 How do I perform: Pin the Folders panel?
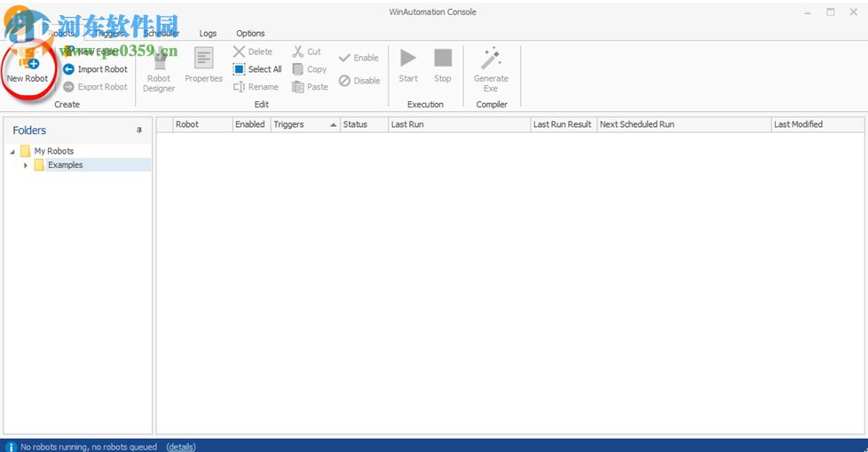coord(139,131)
